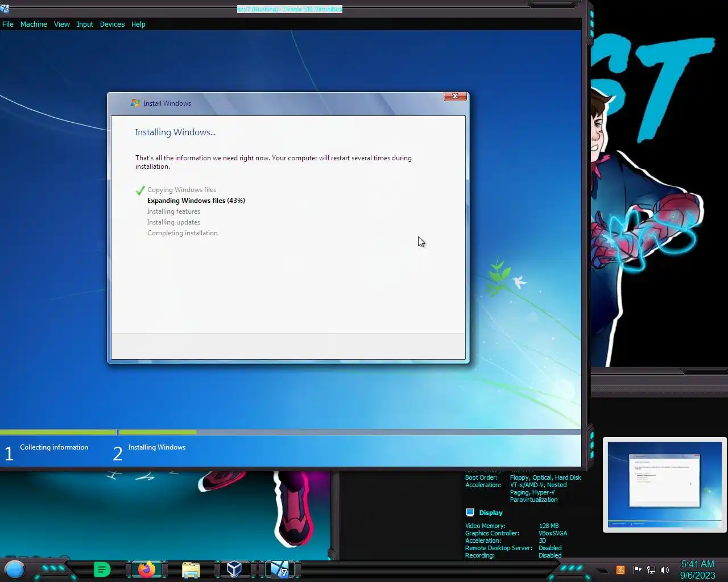Screen dimensions: 728x582
Task: Open File Explorer from the taskbar
Action: [191, 569]
